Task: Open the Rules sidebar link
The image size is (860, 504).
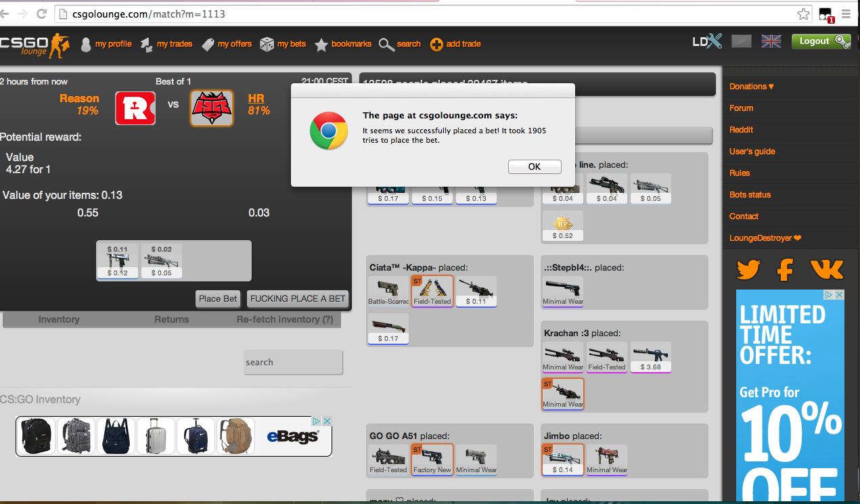Action: click(740, 173)
